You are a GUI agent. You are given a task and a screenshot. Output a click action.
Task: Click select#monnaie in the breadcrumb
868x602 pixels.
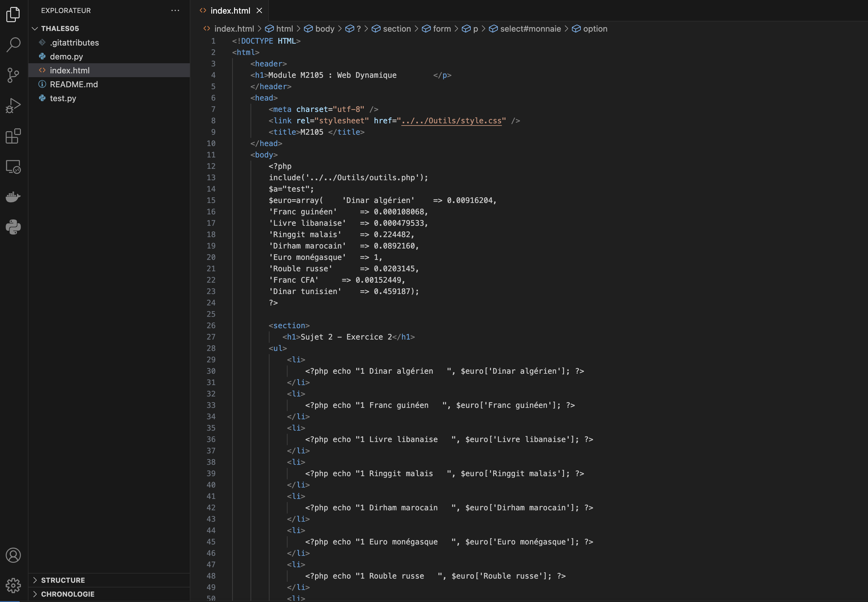click(530, 29)
